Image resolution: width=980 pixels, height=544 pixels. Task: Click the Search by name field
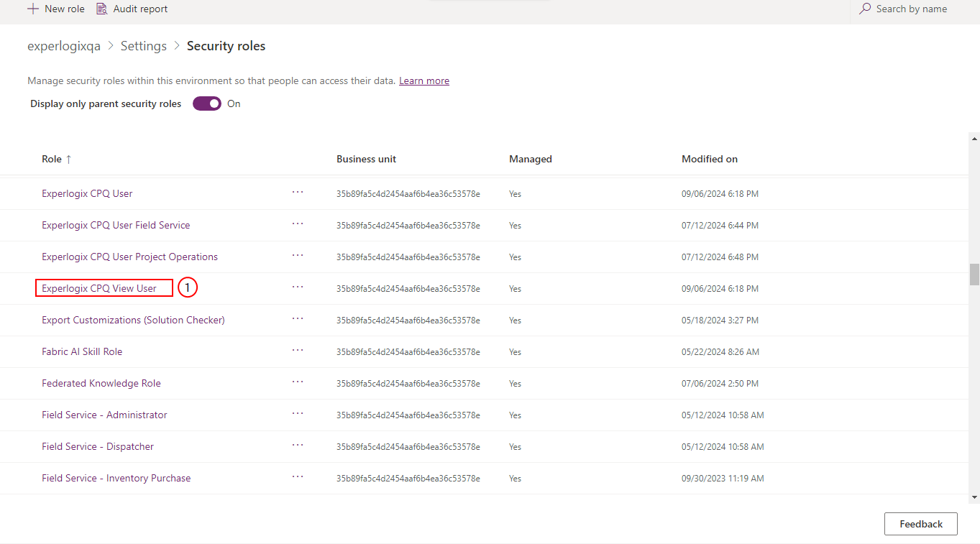(x=912, y=9)
